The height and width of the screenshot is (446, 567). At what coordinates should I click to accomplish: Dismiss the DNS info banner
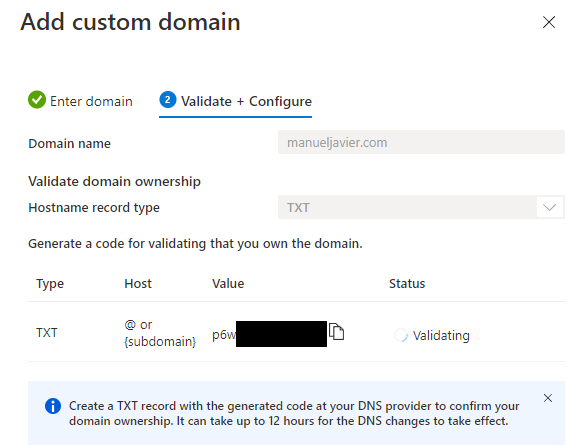(x=547, y=398)
